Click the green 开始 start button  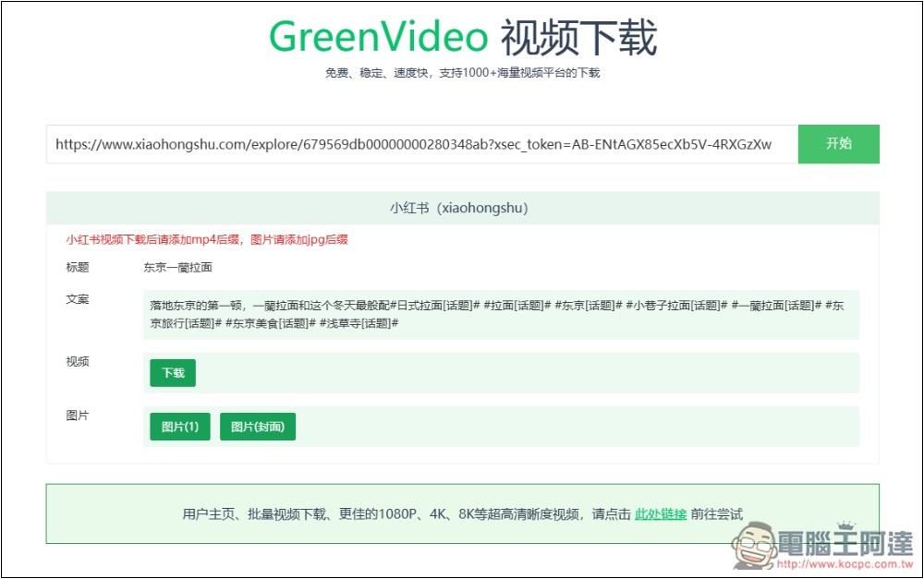pyautogui.click(x=839, y=144)
